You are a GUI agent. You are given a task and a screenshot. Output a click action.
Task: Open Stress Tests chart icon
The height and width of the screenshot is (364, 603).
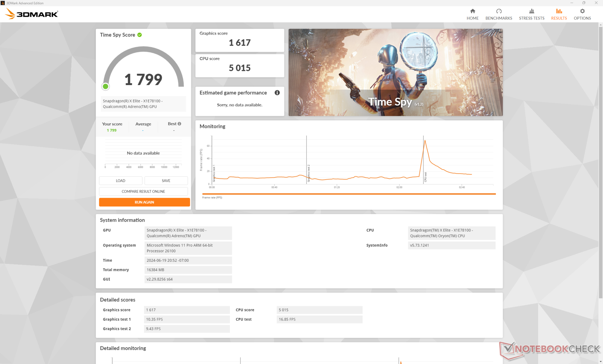(531, 11)
